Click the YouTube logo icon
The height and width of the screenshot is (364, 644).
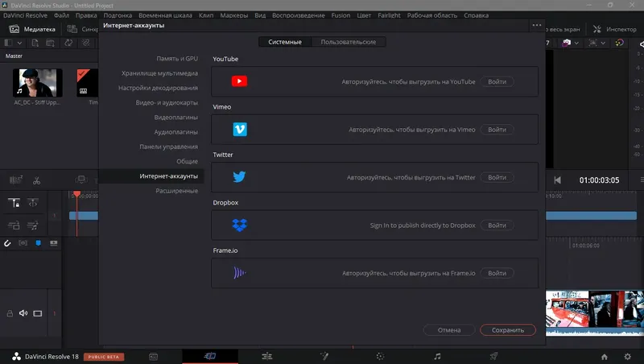pos(239,81)
